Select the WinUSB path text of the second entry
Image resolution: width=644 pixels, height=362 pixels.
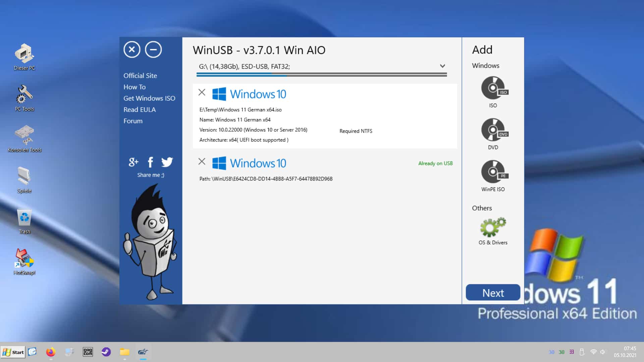(266, 179)
